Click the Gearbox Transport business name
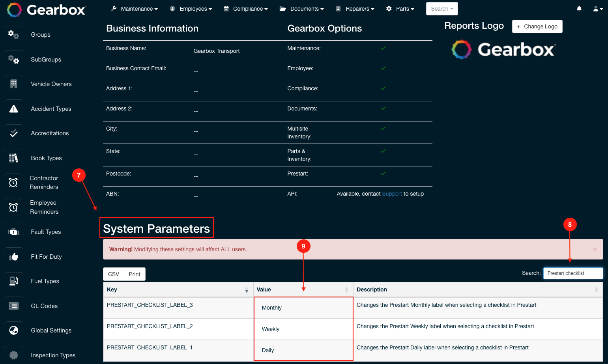608x364 pixels. pyautogui.click(x=217, y=51)
